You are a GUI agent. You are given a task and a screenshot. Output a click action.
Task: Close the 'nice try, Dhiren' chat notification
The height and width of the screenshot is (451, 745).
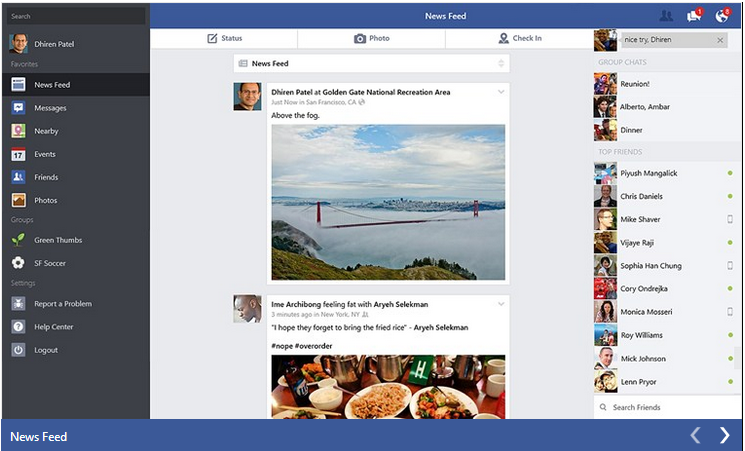click(x=720, y=40)
